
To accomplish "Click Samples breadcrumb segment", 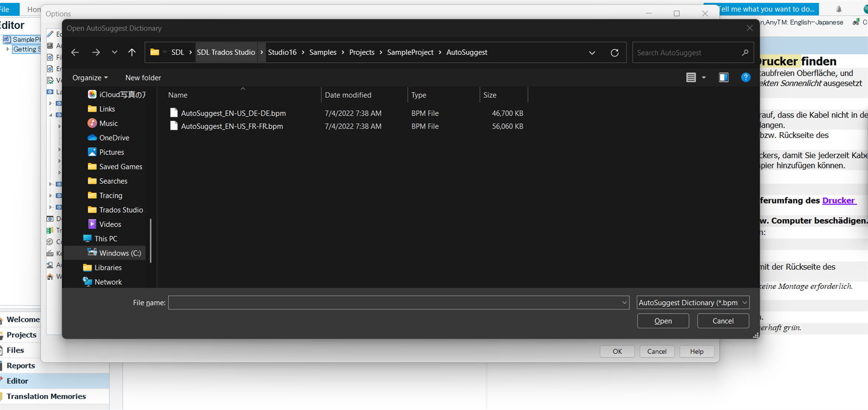I will click(323, 53).
